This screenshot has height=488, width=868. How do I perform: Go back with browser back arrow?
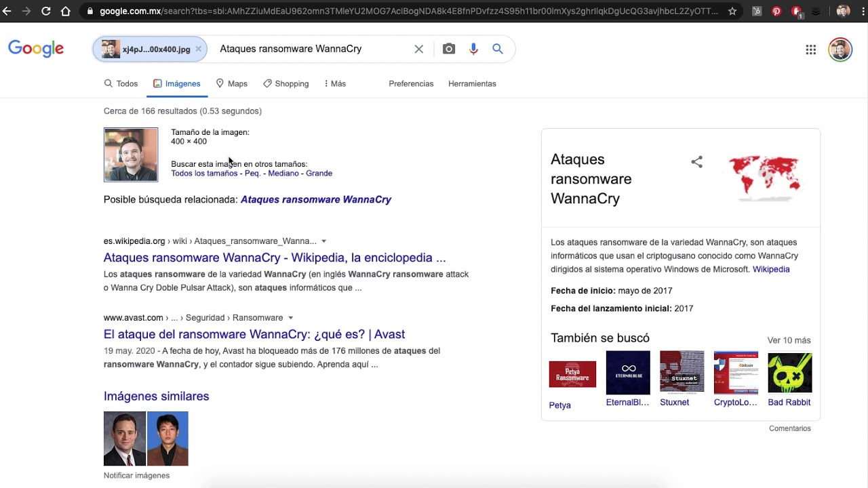(x=7, y=11)
